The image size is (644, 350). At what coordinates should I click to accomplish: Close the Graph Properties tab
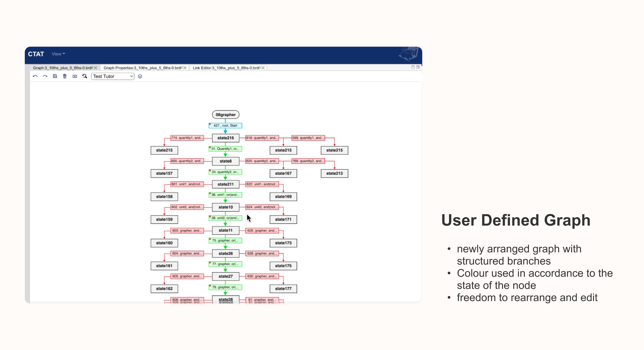pyautogui.click(x=185, y=68)
